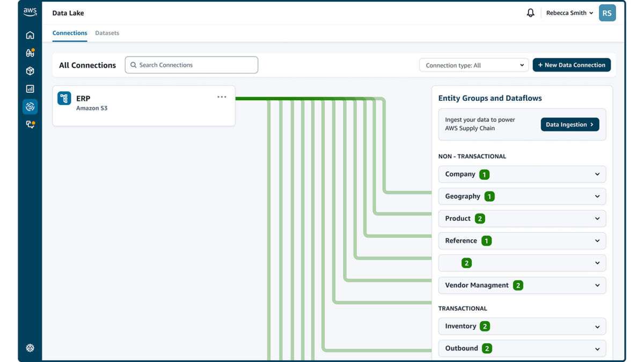Click the Data Ingestion button

click(570, 124)
